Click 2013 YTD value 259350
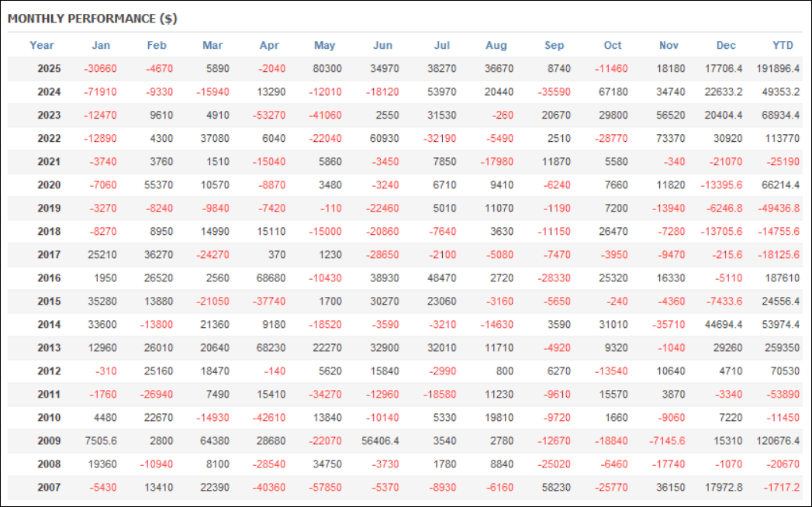 point(783,348)
